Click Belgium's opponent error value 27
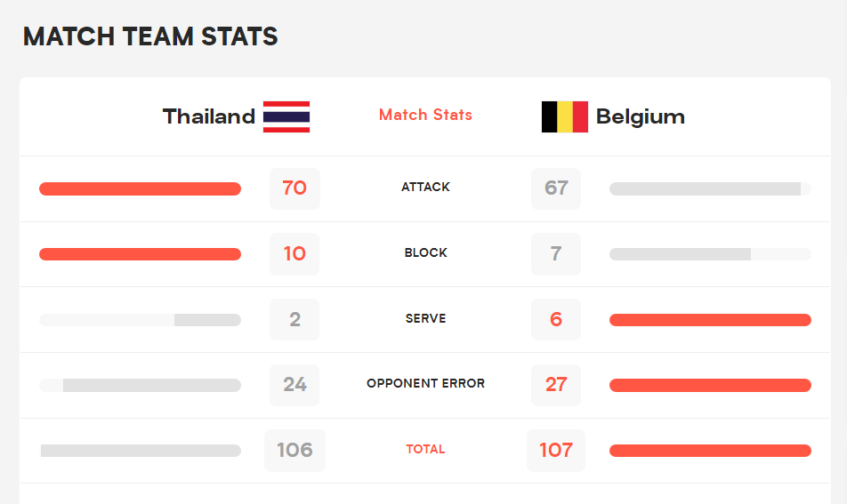Screen dimensions: 847x504 click(x=556, y=385)
